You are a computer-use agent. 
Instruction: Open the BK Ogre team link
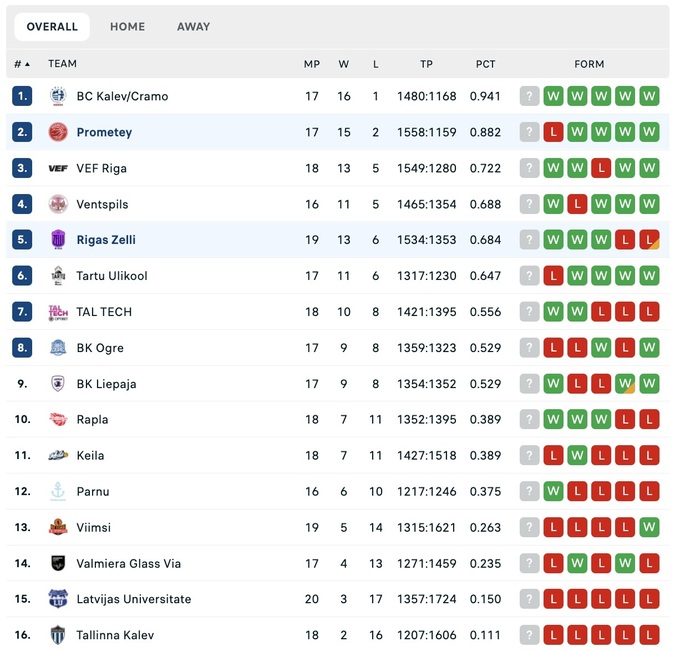click(100, 348)
